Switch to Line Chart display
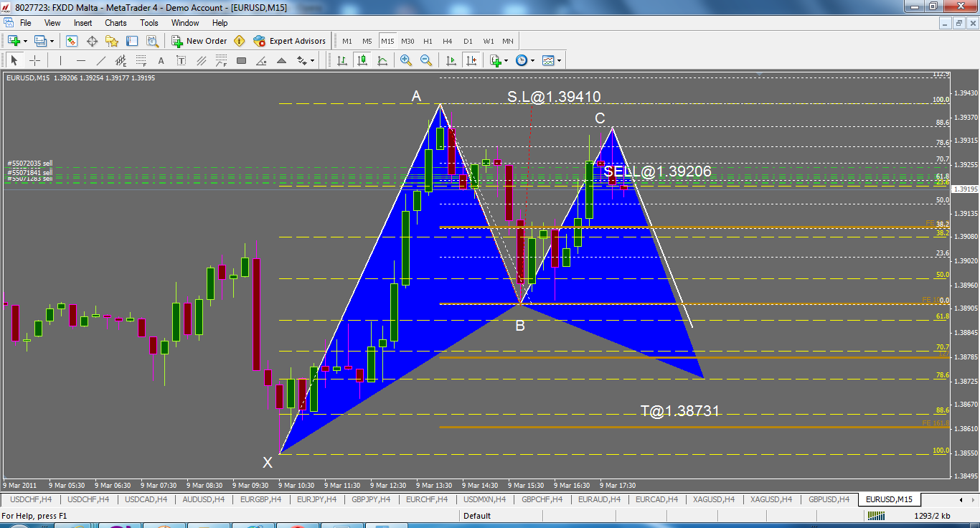 coord(383,60)
